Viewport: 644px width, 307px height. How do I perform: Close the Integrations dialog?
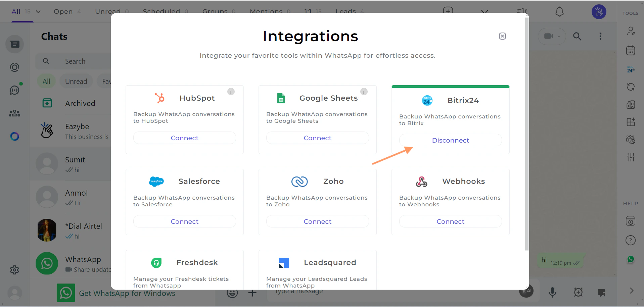[502, 36]
